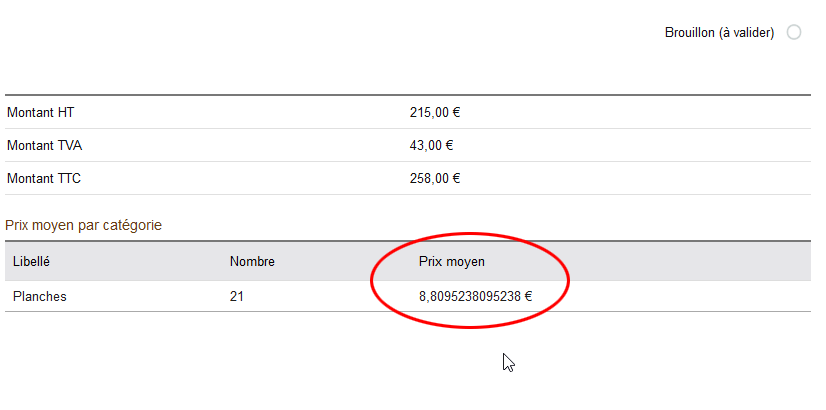Click the 215,00 € amount value
Viewport: 826px width, 410px height.
pos(434,112)
